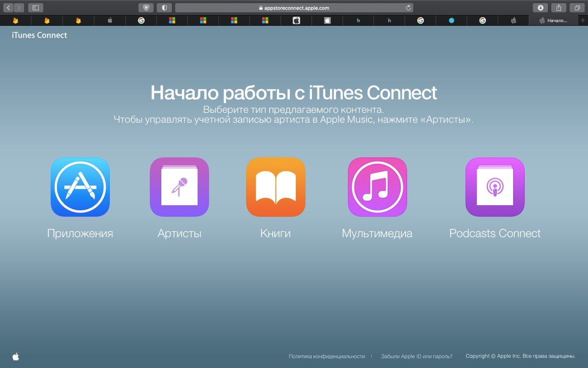Open the half-shaded privacy shield icon

click(164, 7)
